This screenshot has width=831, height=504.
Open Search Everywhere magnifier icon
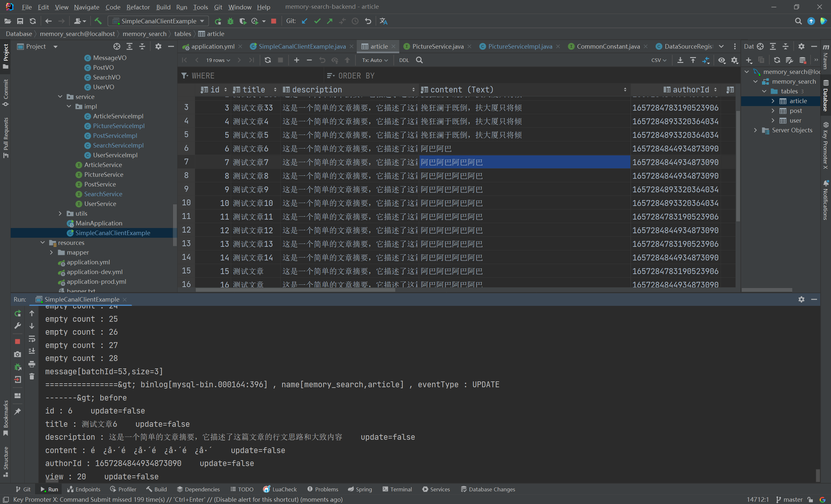(798, 21)
